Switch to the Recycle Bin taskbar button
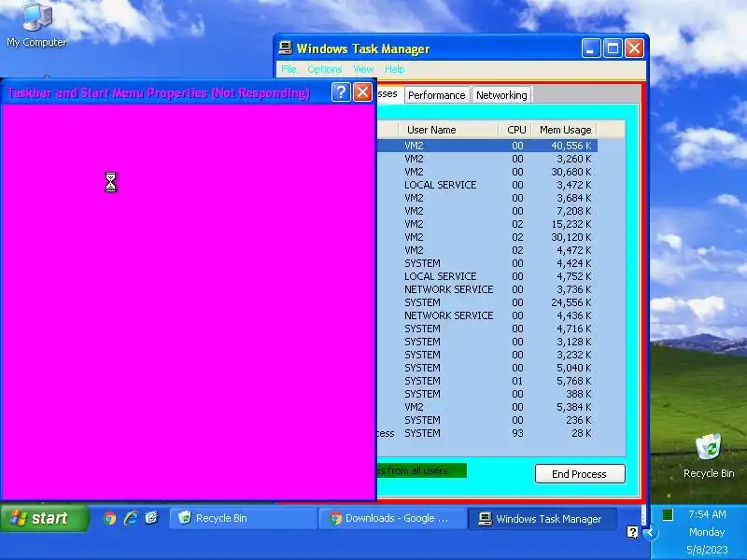The width and height of the screenshot is (747, 560). coord(243,518)
